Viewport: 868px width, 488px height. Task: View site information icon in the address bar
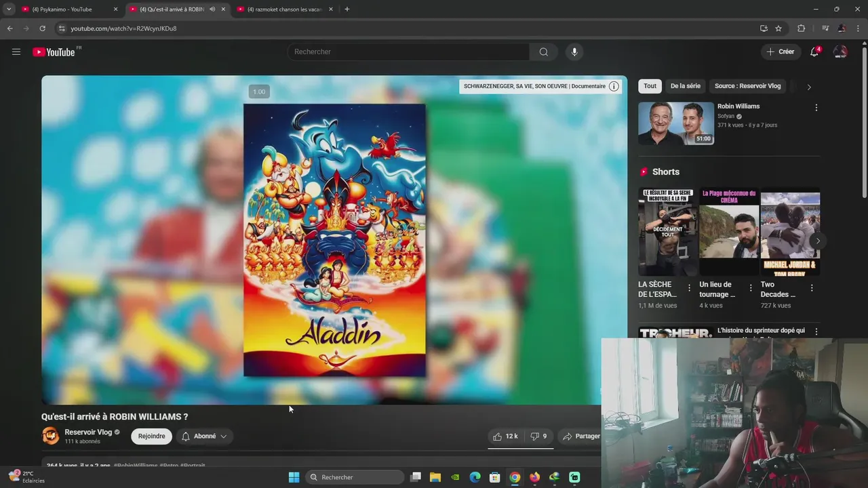pos(61,28)
